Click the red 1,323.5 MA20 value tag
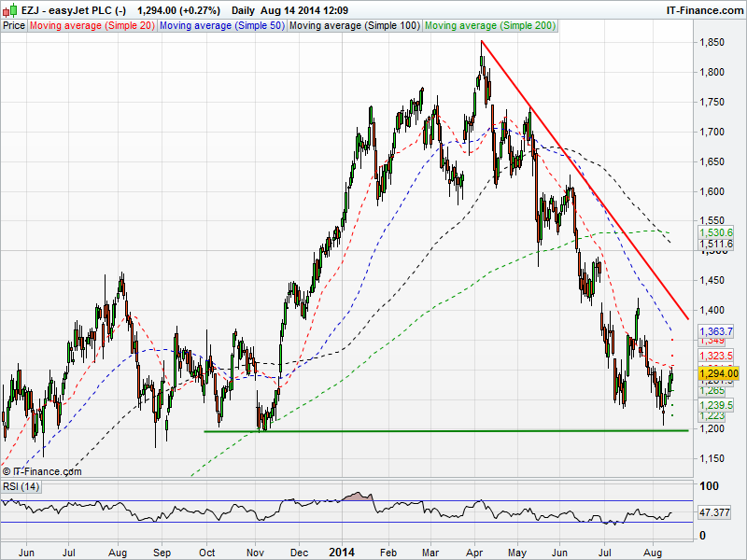 pos(716,356)
